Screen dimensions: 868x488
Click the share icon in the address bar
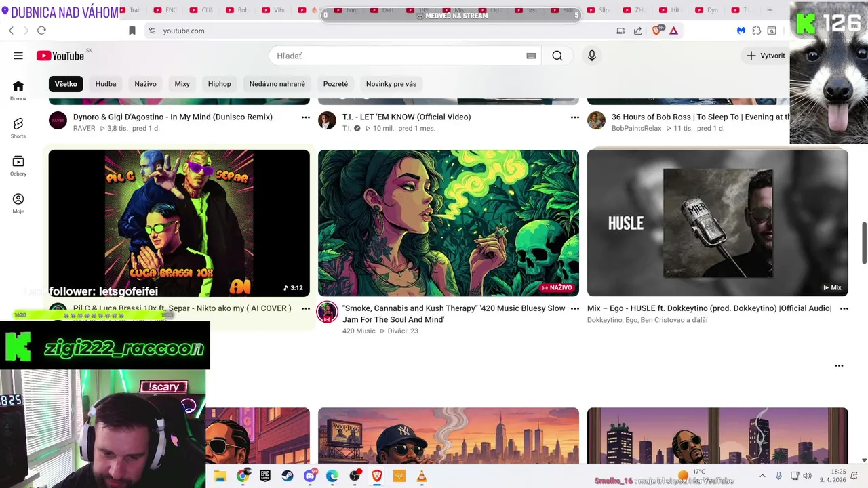click(638, 30)
